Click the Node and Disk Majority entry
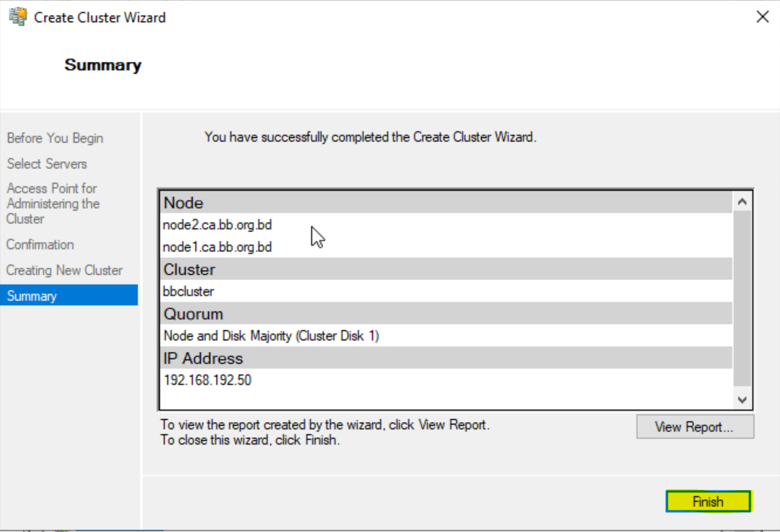Viewport: 780px width, 532px height. 271,336
